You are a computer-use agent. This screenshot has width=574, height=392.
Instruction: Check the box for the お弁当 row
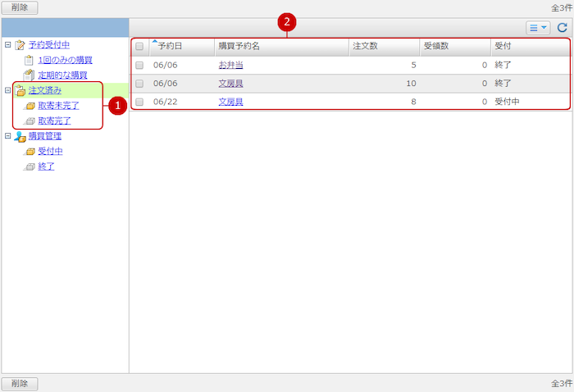tap(139, 65)
